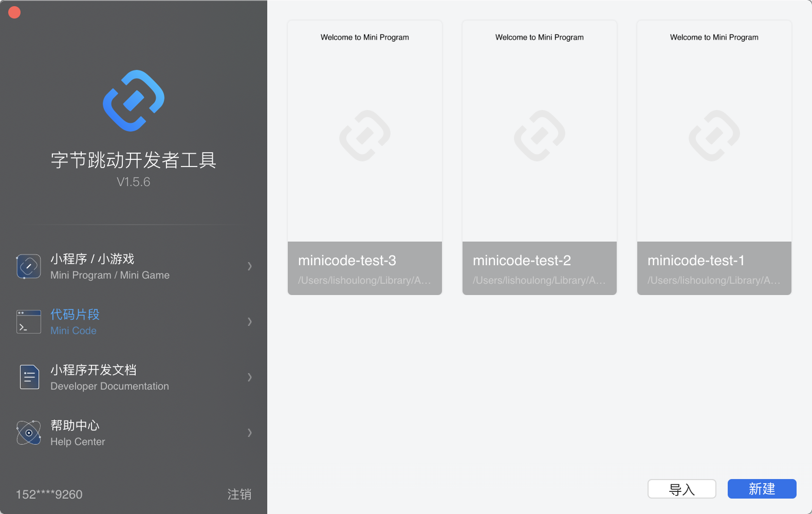Click the 注销 logout link
This screenshot has width=812, height=514.
coord(239,494)
